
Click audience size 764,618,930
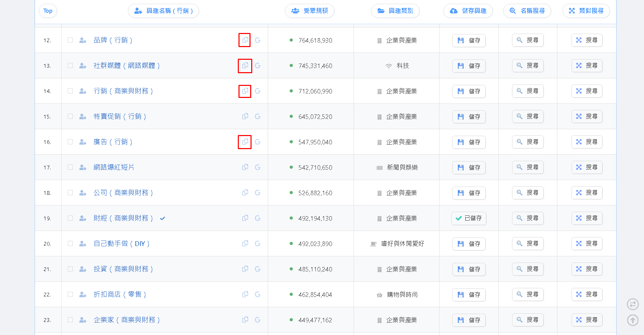(x=315, y=40)
